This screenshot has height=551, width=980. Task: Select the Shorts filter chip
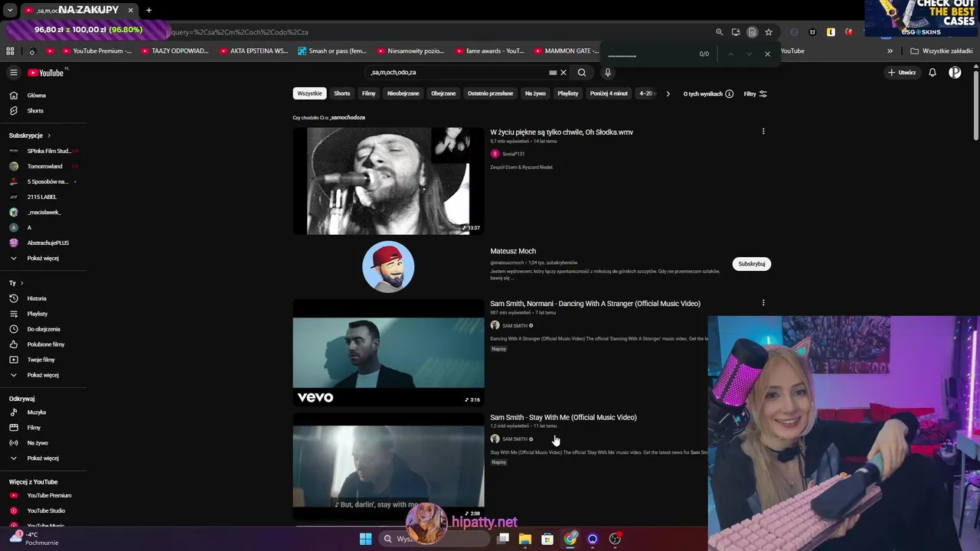coord(342,93)
